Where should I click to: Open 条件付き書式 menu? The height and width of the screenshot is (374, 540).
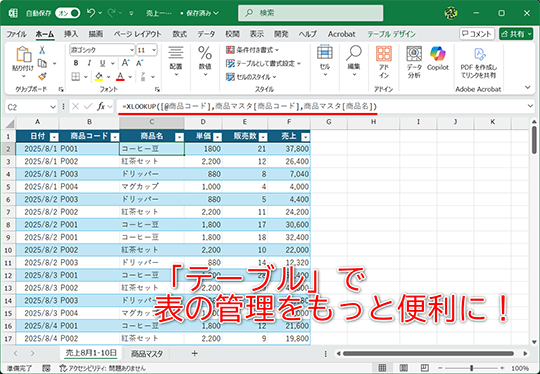tap(252, 50)
